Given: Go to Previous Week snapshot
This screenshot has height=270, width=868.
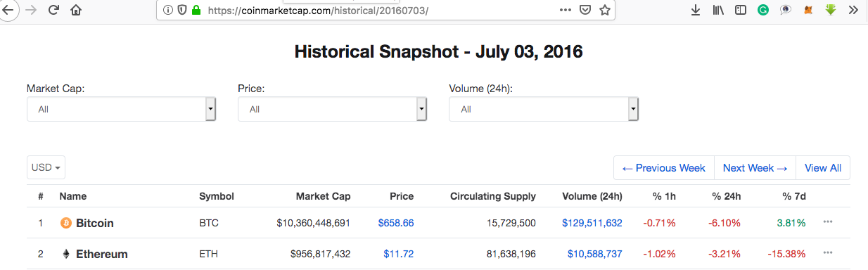Looking at the screenshot, I should [x=664, y=168].
